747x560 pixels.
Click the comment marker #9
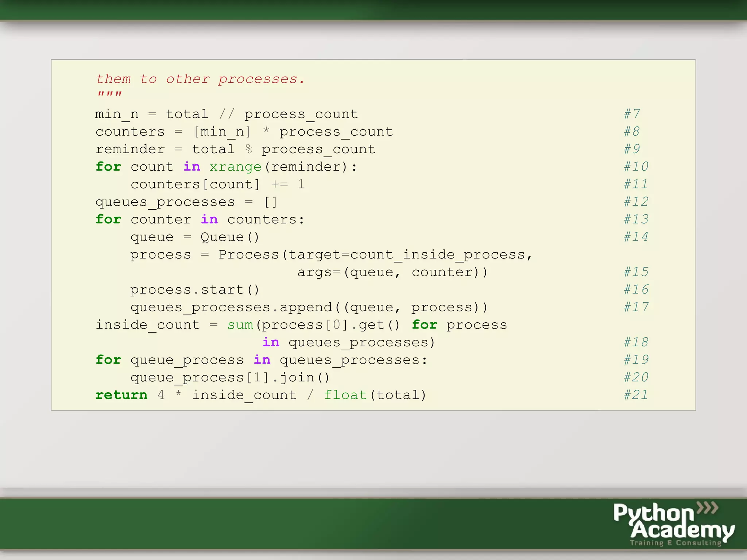632,149
